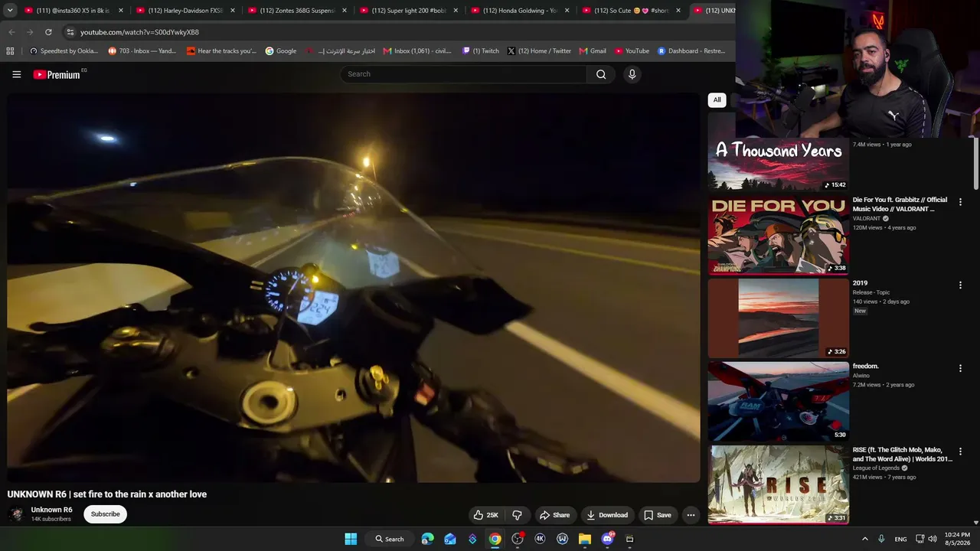The width and height of the screenshot is (980, 551).
Task: Open Google bookmark
Action: pos(281,51)
